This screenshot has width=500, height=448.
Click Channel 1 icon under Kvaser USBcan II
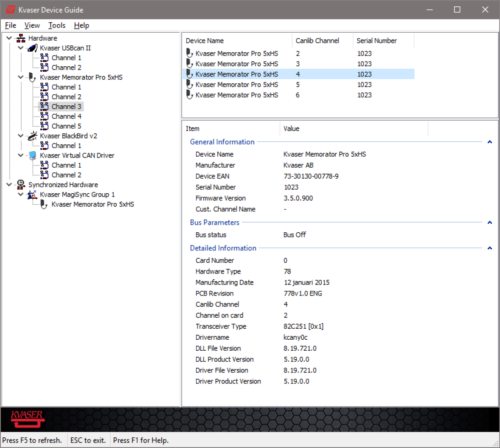[x=45, y=57]
